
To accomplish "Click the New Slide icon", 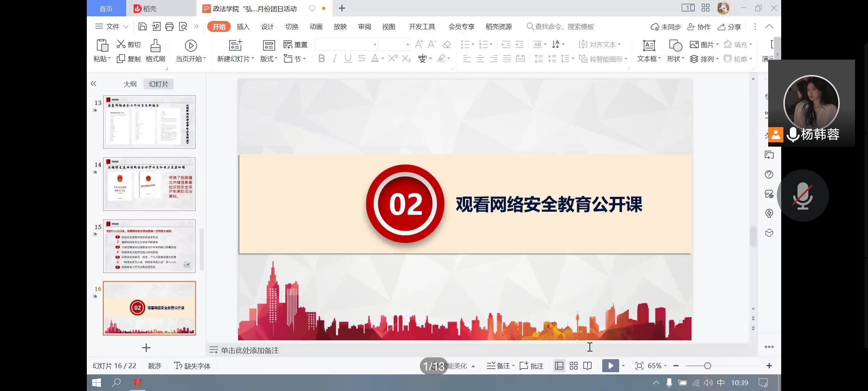I will click(235, 46).
